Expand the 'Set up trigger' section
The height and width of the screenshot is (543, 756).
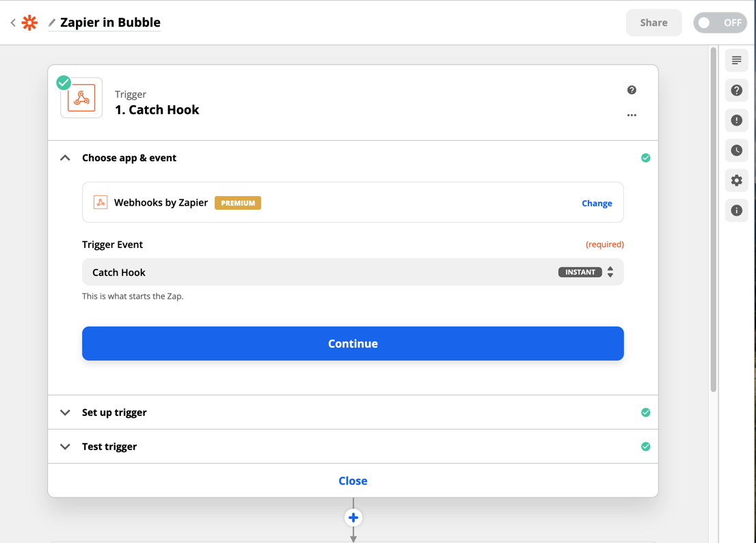(353, 413)
